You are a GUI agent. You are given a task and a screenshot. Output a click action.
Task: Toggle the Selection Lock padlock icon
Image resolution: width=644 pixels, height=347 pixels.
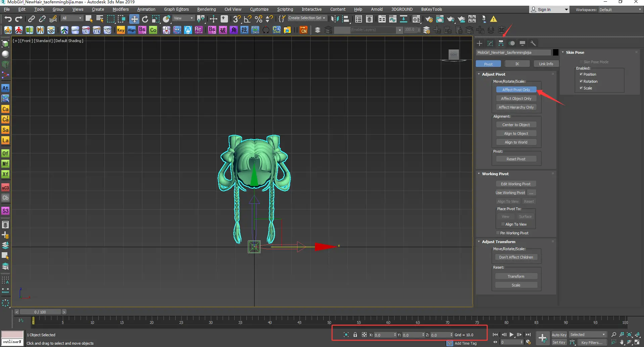(x=355, y=335)
